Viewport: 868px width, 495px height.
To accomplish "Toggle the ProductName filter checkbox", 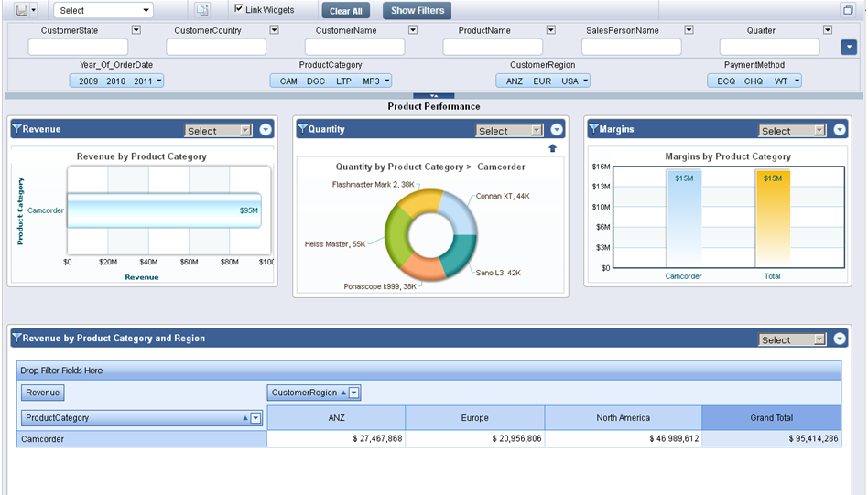I will coord(550,30).
